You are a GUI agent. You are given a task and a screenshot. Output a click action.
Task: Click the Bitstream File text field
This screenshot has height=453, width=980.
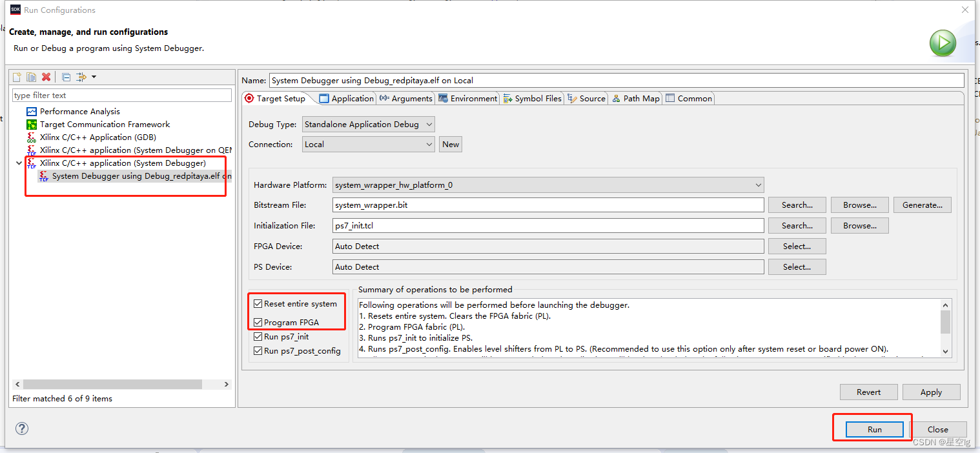pos(548,205)
